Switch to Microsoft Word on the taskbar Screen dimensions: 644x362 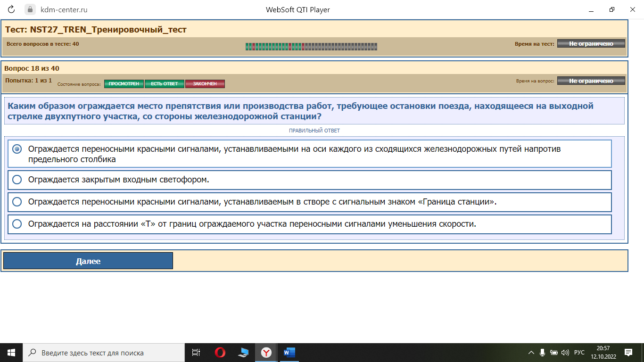click(x=289, y=352)
